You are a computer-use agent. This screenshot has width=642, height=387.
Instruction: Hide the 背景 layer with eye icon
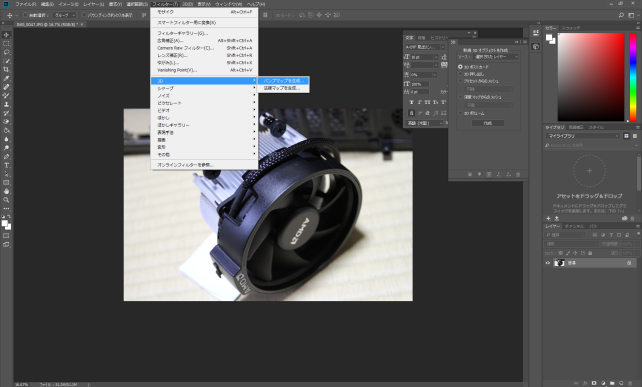tap(548, 263)
